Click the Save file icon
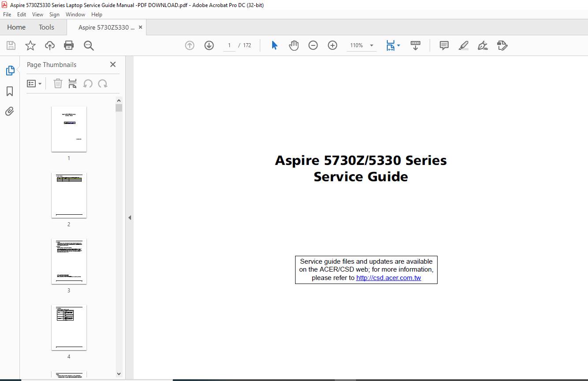The width and height of the screenshot is (588, 381). [x=11, y=45]
